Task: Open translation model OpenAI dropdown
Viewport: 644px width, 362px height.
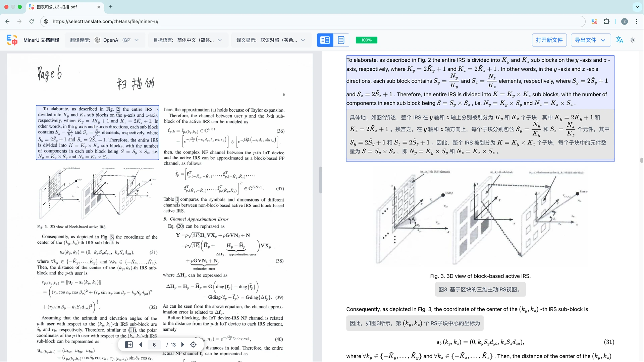Action: (x=116, y=40)
